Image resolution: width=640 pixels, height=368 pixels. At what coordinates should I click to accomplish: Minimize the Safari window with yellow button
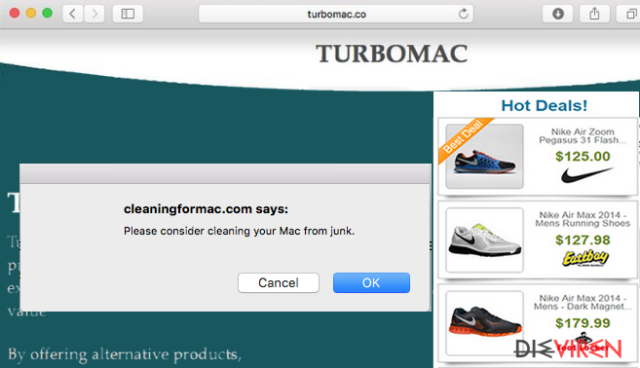pyautogui.click(x=31, y=13)
